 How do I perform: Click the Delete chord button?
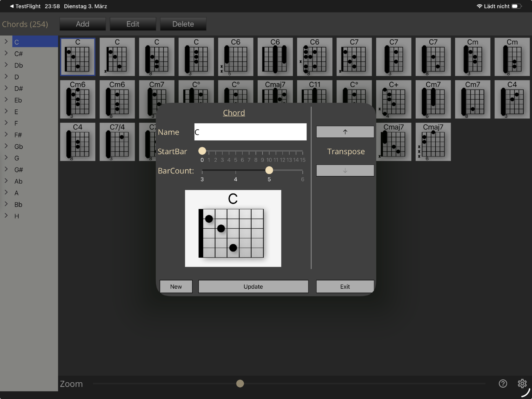(183, 24)
